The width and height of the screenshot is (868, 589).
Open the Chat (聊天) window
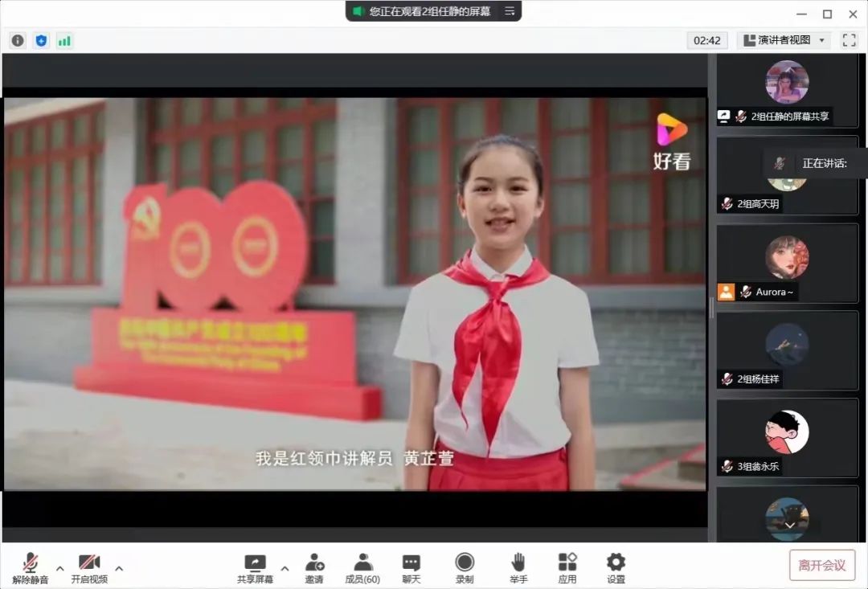411,568
